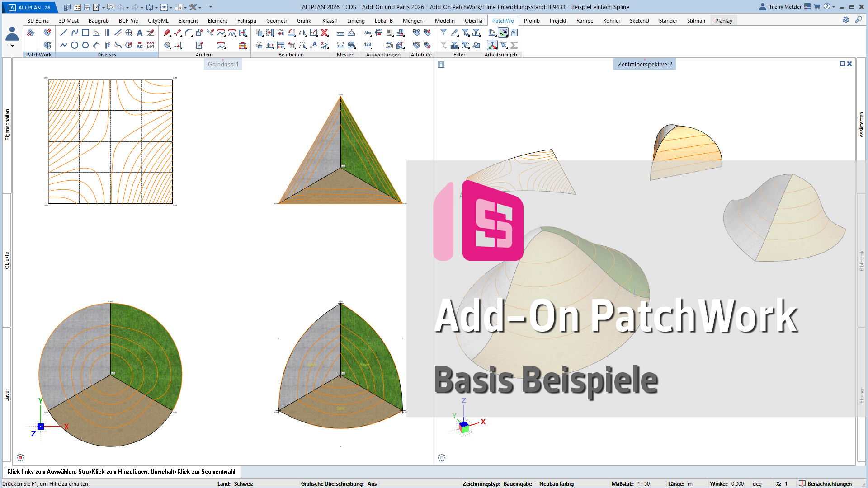This screenshot has height=488, width=868.
Task: Select the Rectangle drawing tool
Action: coord(85,33)
